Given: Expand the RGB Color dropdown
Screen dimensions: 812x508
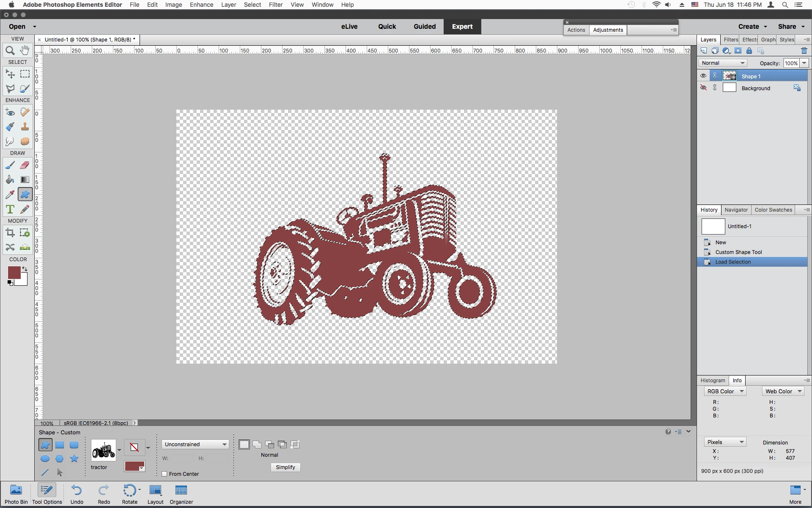Looking at the screenshot, I should [x=725, y=391].
